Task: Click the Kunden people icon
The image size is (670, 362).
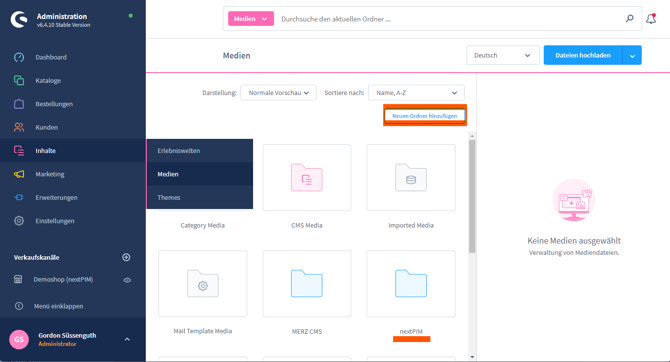Action: pyautogui.click(x=19, y=127)
